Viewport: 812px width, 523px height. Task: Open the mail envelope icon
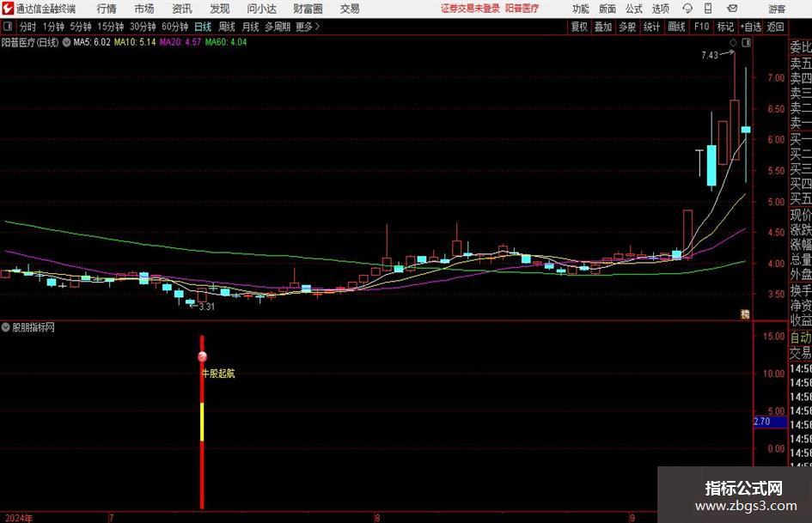[x=732, y=9]
